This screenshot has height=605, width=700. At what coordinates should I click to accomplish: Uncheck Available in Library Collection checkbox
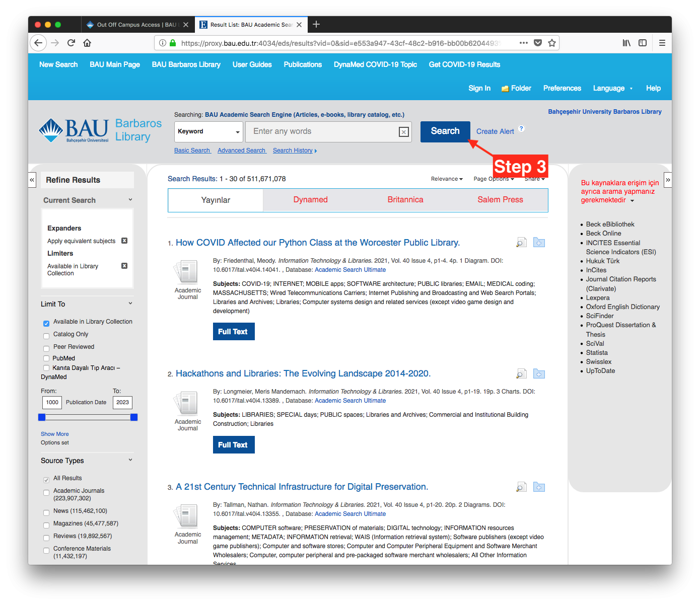point(46,324)
